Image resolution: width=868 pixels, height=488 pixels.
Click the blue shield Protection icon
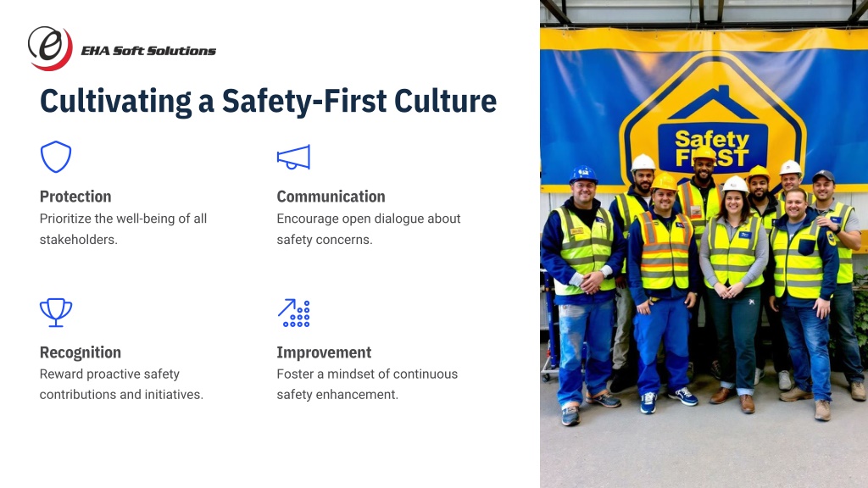56,157
